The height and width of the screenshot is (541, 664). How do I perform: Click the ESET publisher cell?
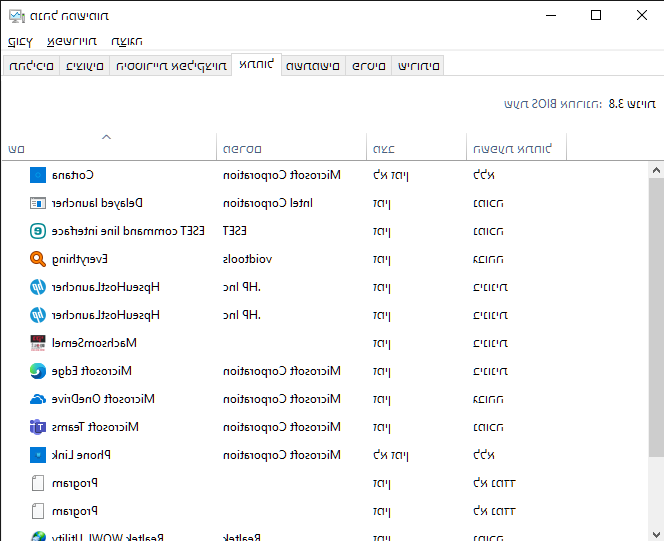click(235, 231)
